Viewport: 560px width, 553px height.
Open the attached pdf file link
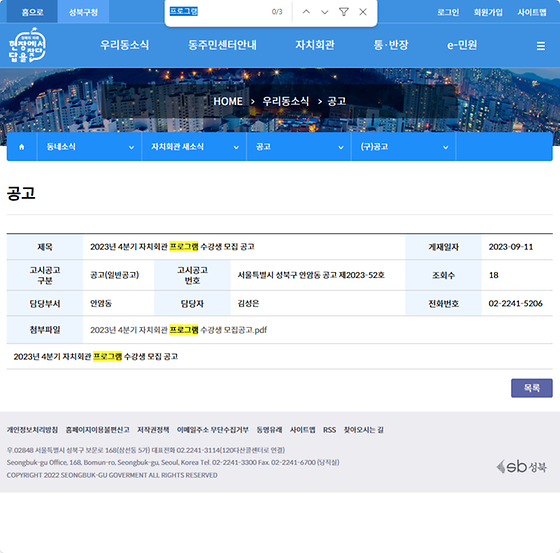(178, 330)
